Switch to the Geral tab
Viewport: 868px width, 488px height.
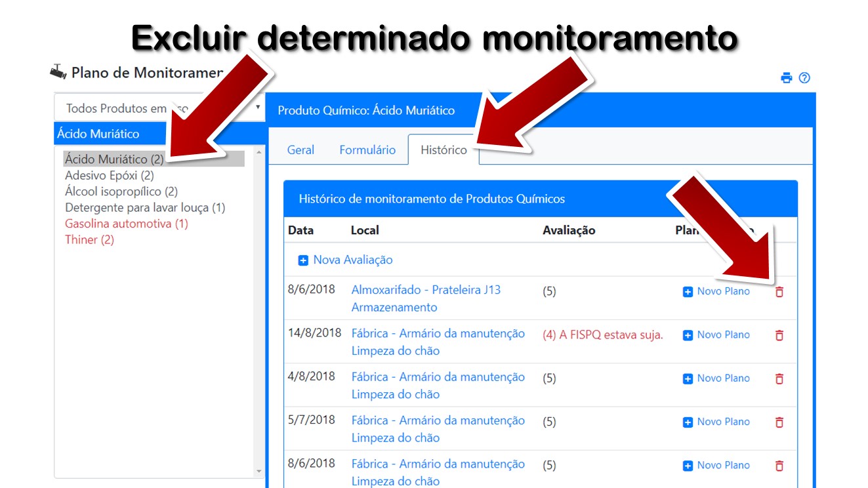300,150
